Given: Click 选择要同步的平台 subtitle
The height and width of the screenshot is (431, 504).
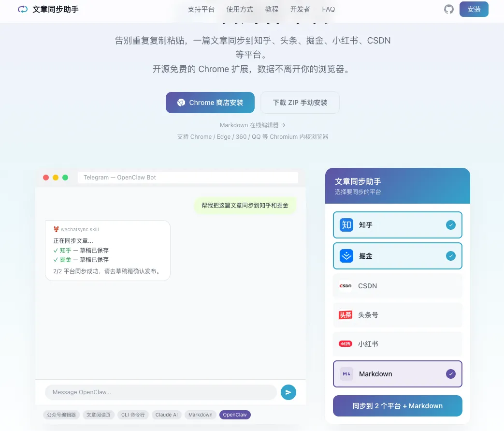Looking at the screenshot, I should pos(358,192).
